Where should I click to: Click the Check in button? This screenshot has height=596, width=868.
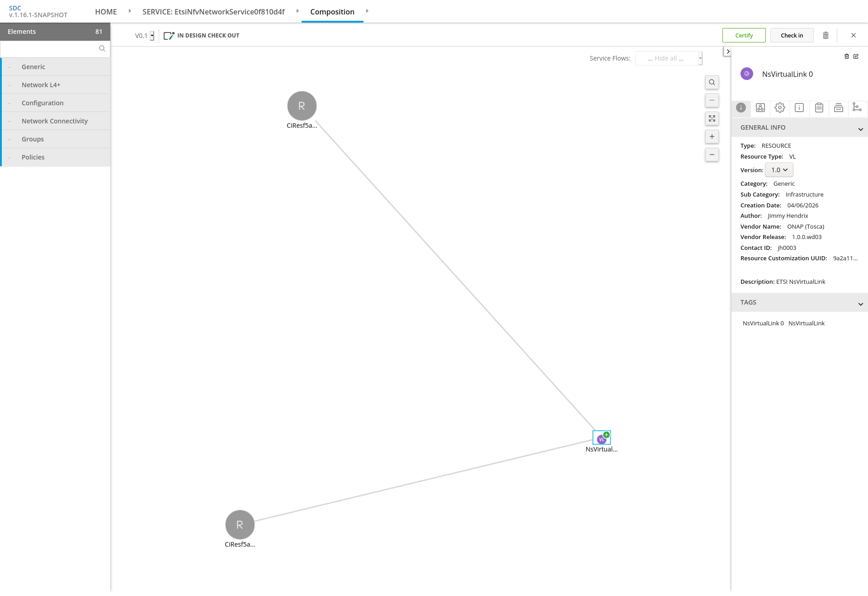click(792, 35)
